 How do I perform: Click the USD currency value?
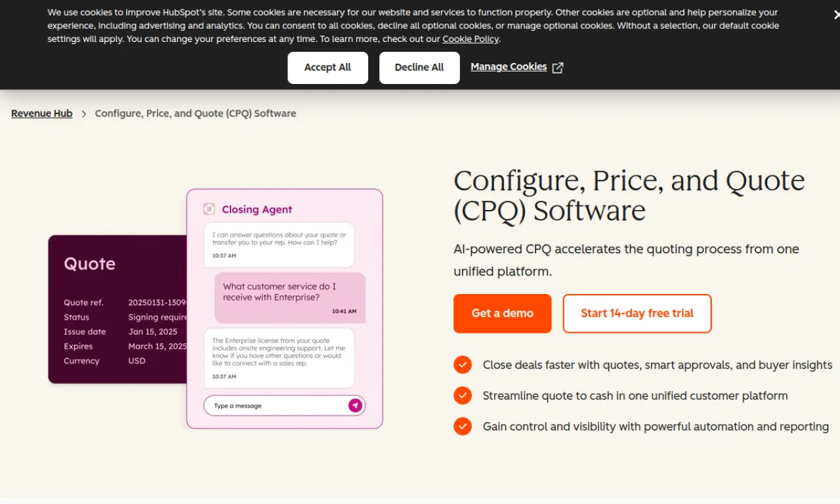(x=137, y=361)
